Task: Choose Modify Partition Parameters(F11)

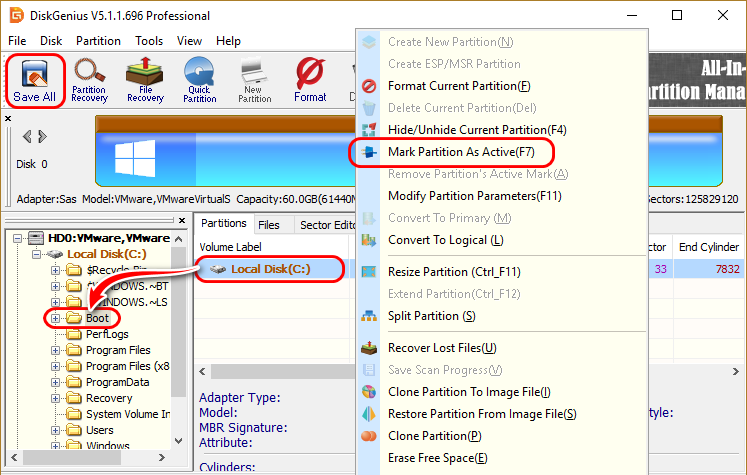Action: [x=474, y=196]
